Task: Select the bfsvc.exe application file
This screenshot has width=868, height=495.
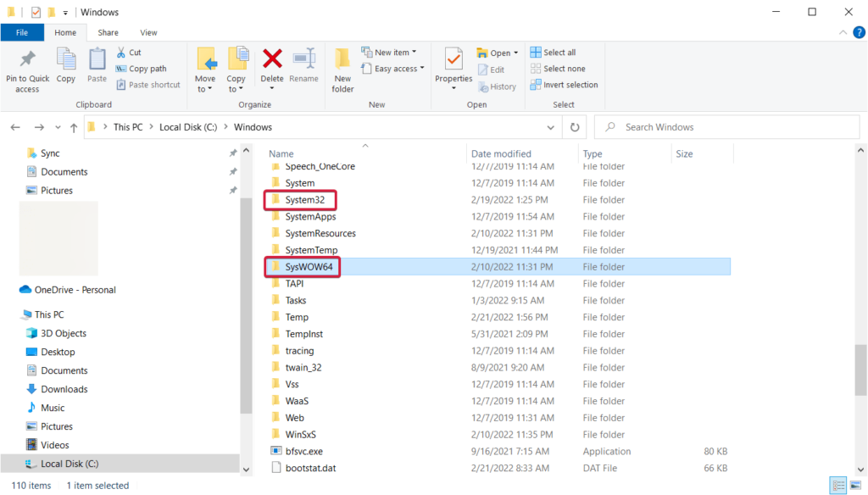Action: click(x=304, y=451)
